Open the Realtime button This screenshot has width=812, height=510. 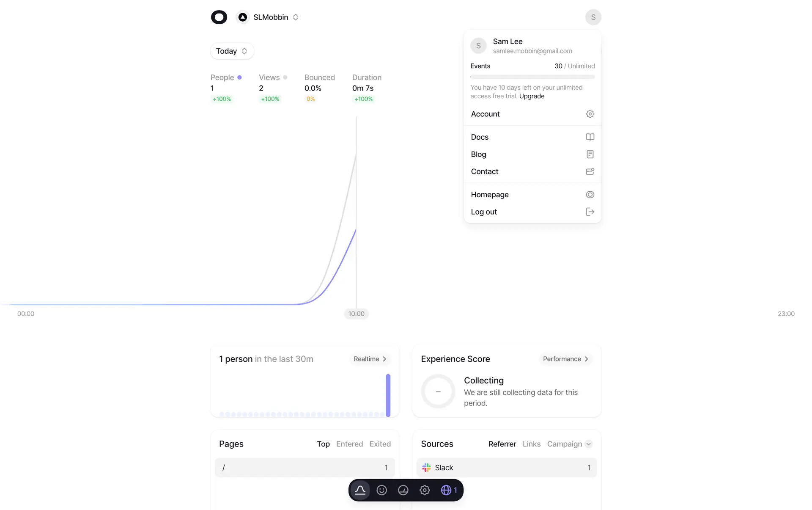pyautogui.click(x=370, y=359)
